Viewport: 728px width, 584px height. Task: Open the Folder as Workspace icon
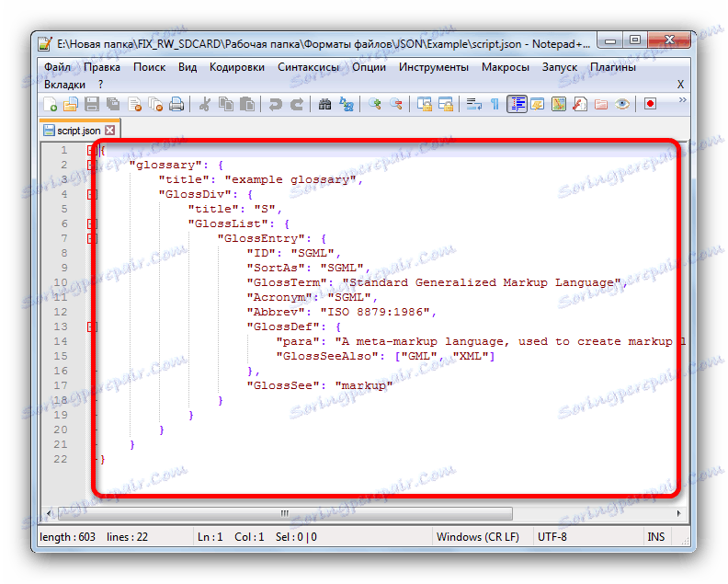601,104
